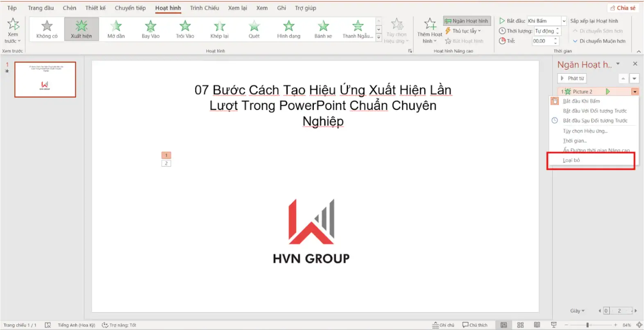Viewport: 644px width, 330px height.
Task: Click the Chia sẻ share button
Action: pyautogui.click(x=623, y=8)
